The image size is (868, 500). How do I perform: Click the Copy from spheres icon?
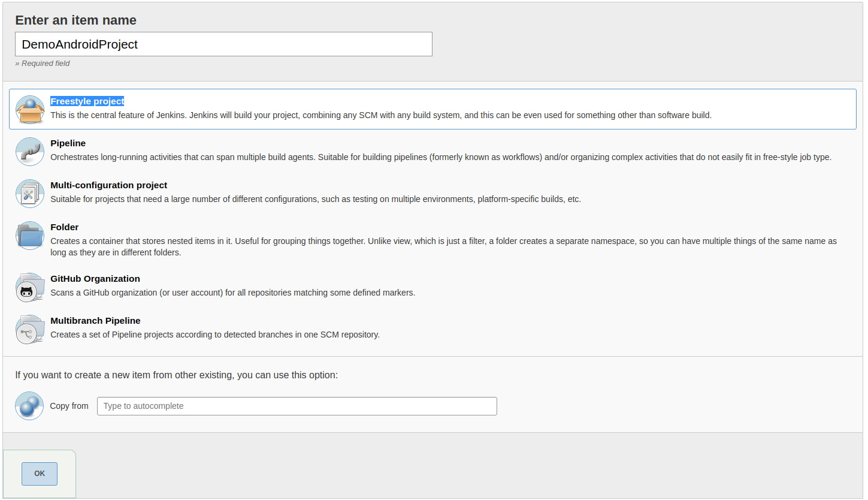[x=30, y=406]
